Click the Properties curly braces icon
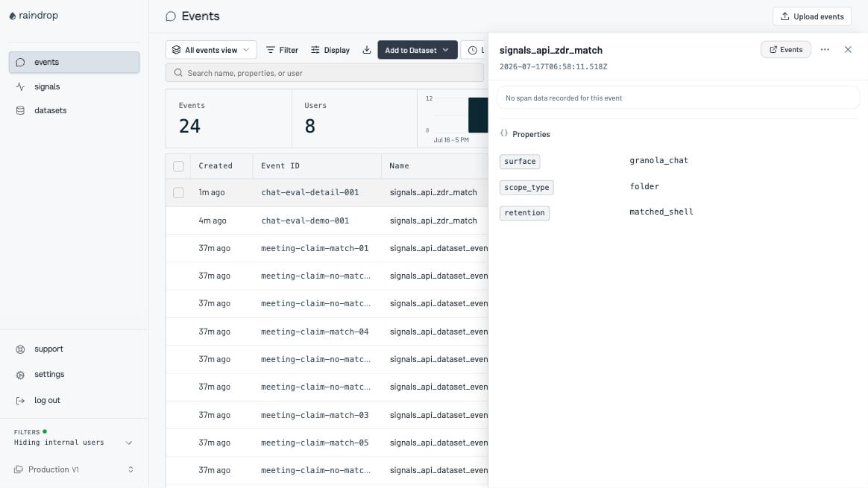This screenshot has height=488, width=868. [x=504, y=133]
